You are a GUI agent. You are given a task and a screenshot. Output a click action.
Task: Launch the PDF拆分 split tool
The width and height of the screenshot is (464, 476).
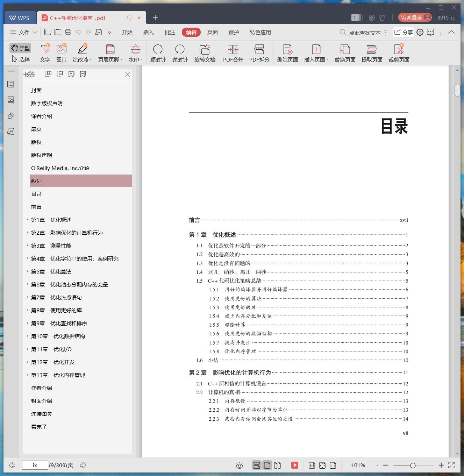pos(259,53)
